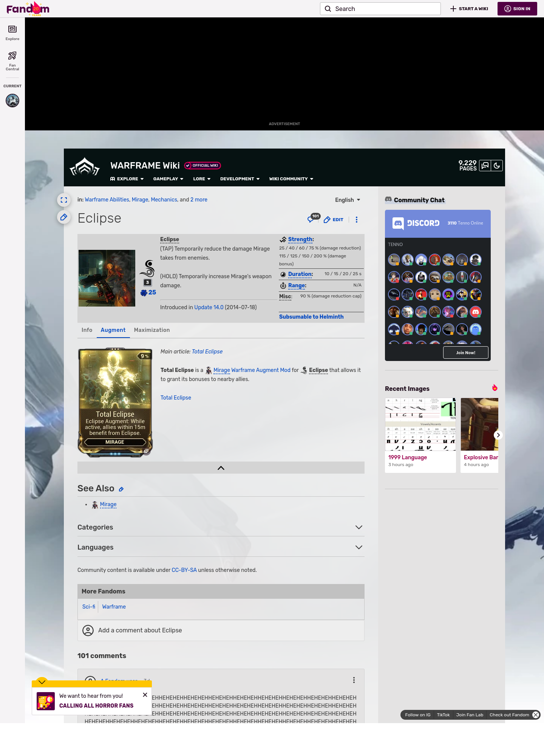The height and width of the screenshot is (756, 544).
Task: Advance Recent Images carousel with right arrow
Action: 498,435
